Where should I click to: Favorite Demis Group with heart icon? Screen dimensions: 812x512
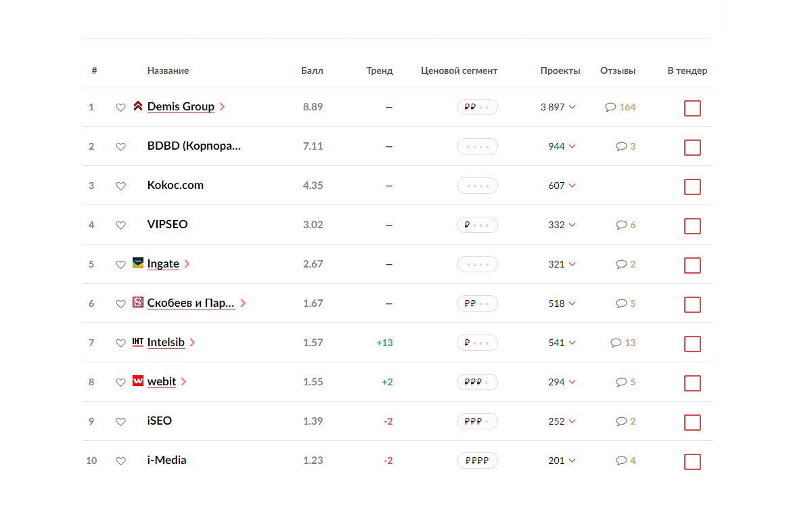point(120,107)
